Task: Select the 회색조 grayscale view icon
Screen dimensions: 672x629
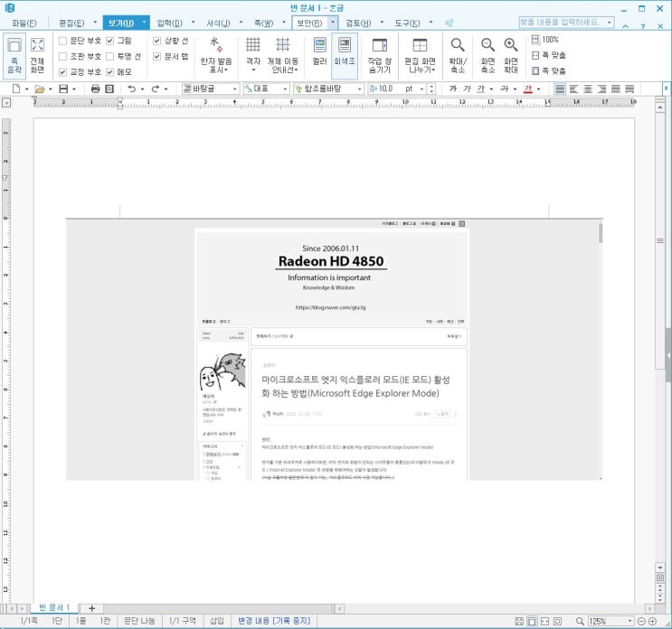Action: click(345, 56)
